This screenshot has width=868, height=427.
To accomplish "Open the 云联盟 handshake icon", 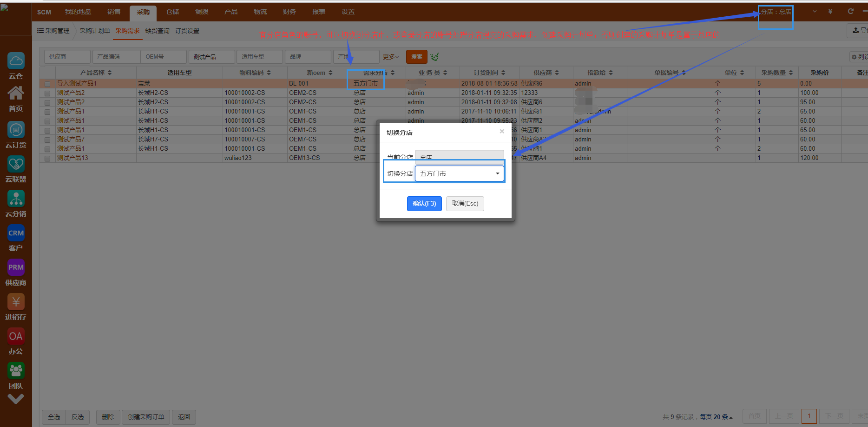I will [x=16, y=165].
